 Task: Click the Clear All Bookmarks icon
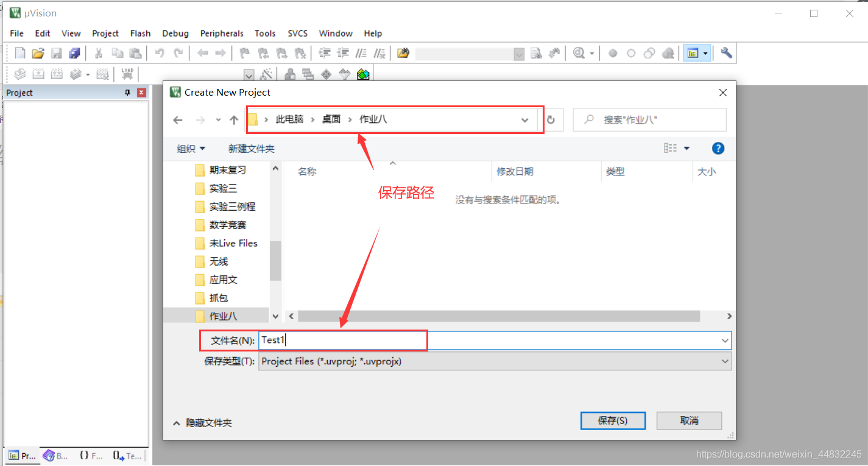[x=300, y=53]
